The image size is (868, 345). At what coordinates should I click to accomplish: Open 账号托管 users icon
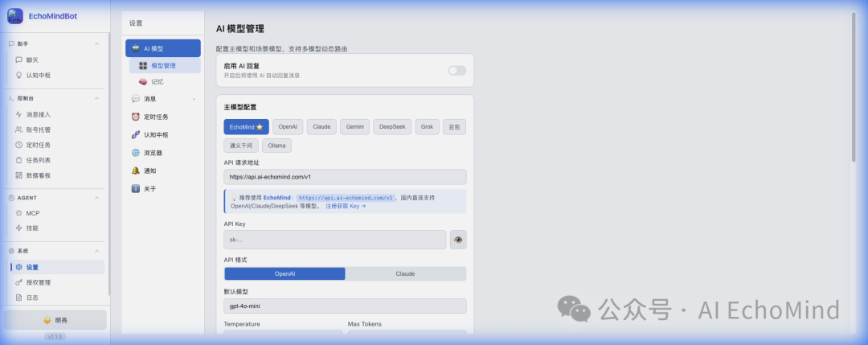[18, 129]
